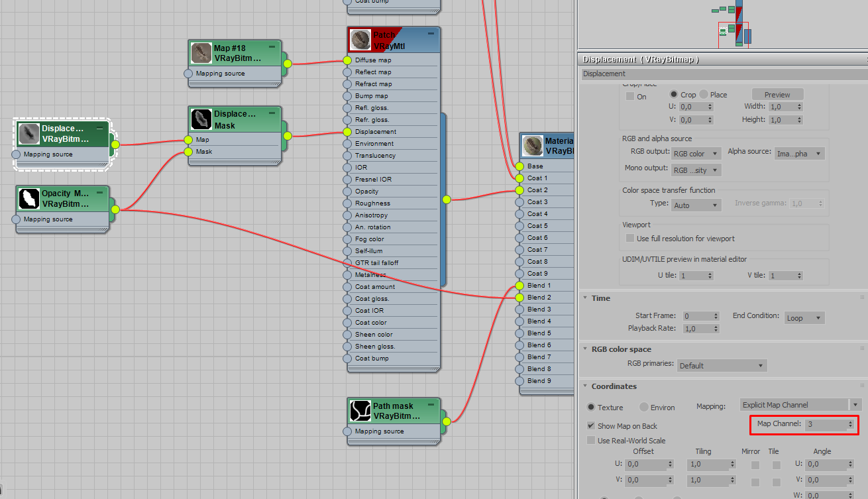
Task: Collapse selected Displacement bitmap node via minus icon
Action: click(x=99, y=128)
